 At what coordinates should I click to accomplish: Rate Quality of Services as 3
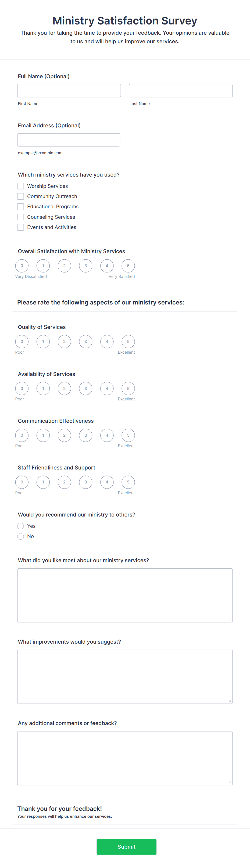click(x=85, y=341)
